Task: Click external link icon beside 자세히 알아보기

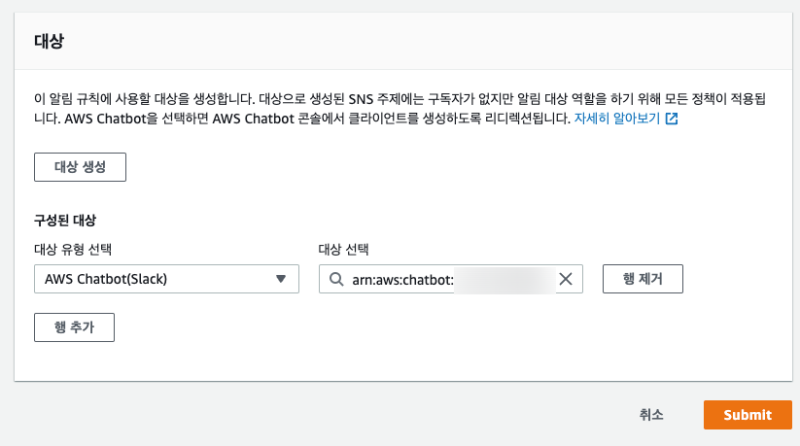Action: 672,118
